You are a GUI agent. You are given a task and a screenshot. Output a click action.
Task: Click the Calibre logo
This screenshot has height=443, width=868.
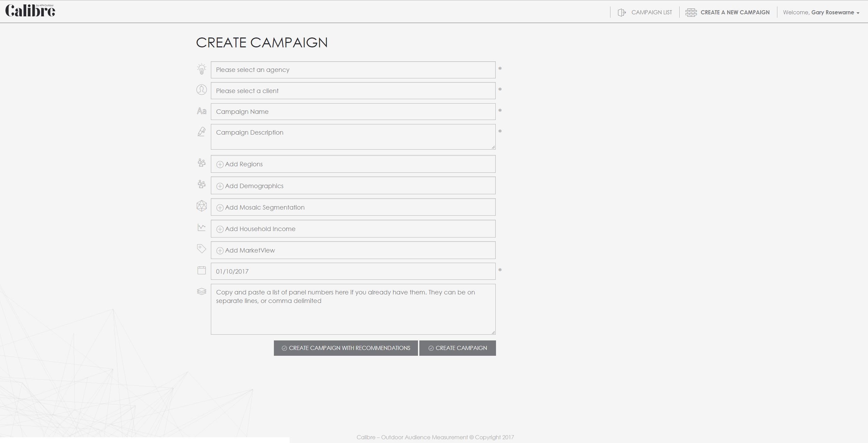tap(30, 11)
